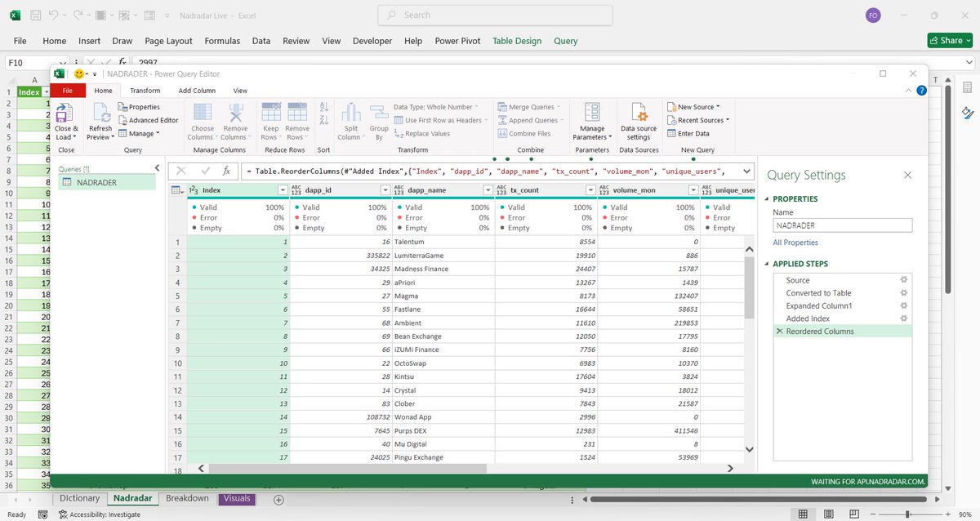
Task: Click the Excel Save icon
Action: (x=36, y=15)
